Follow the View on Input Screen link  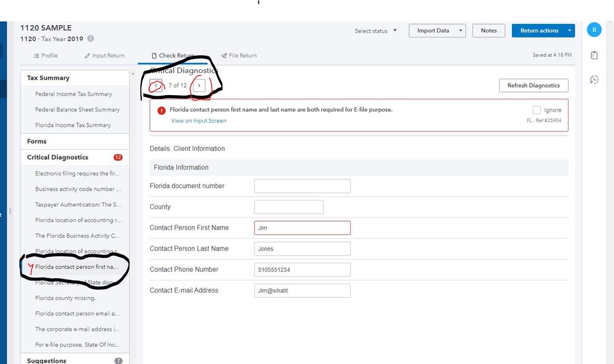(x=199, y=120)
